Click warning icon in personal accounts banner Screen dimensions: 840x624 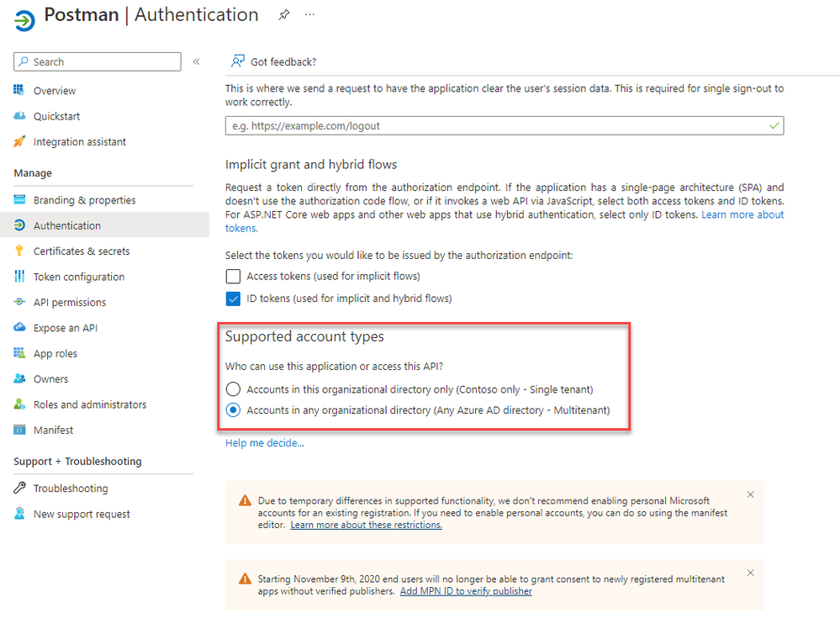tap(245, 500)
